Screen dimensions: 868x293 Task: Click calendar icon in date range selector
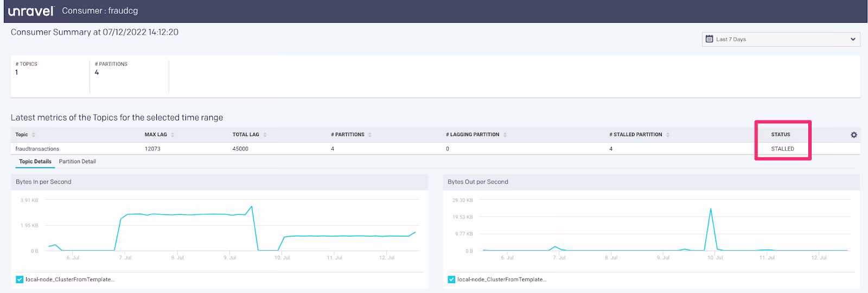[x=709, y=39]
